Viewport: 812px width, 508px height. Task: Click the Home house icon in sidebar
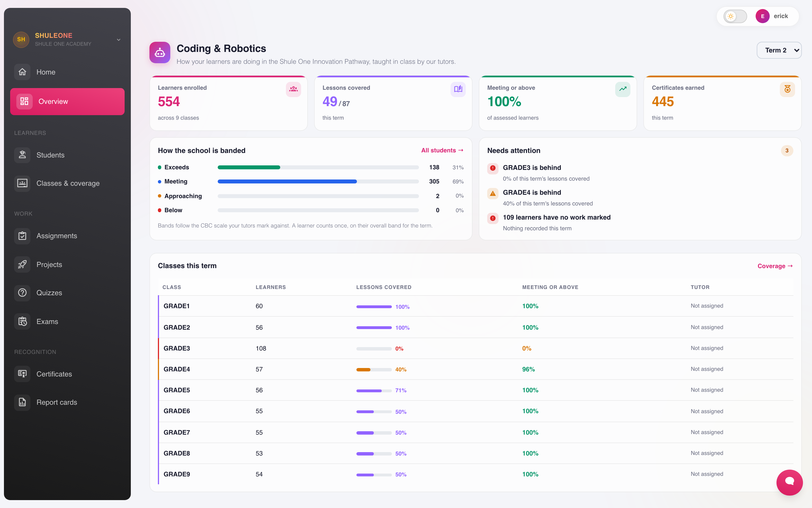(22, 72)
